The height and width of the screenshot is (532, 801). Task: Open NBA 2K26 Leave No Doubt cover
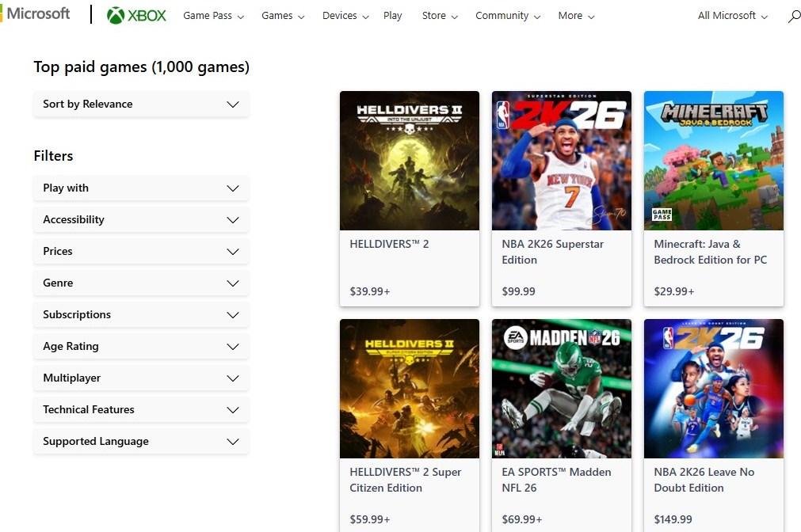(x=714, y=389)
